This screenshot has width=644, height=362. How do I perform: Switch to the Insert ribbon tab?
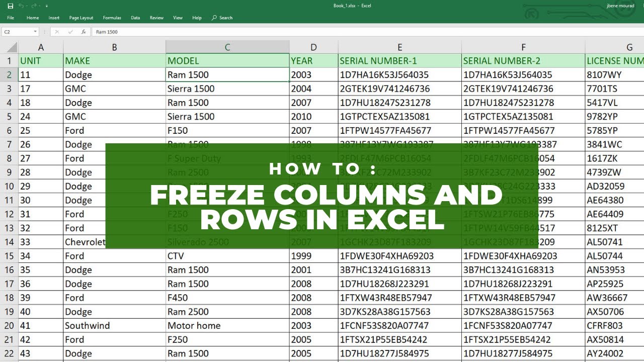tap(54, 18)
